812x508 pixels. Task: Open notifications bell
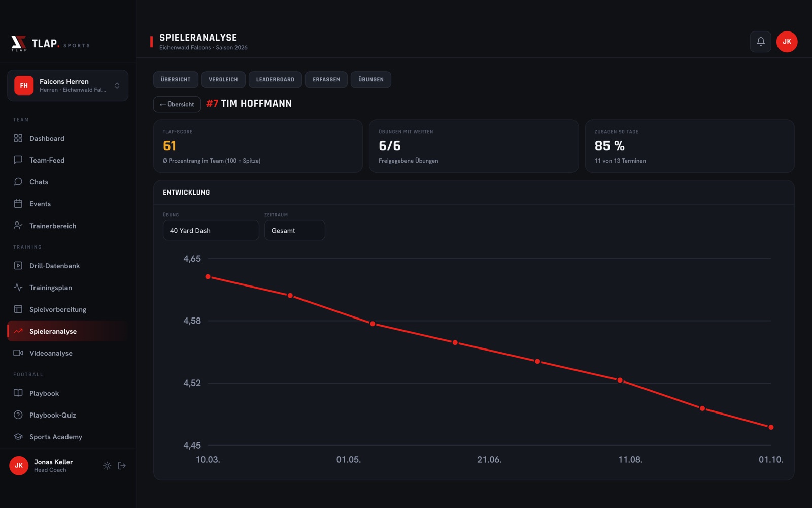pos(760,42)
